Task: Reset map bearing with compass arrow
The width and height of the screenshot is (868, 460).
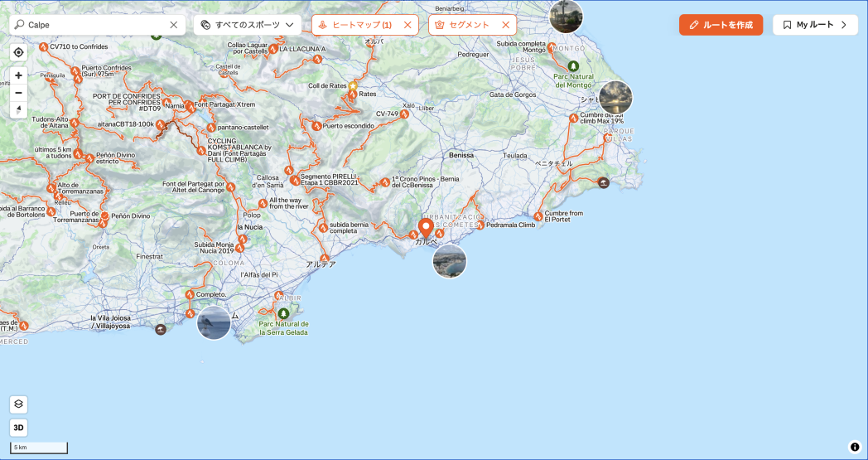Action: coord(18,109)
